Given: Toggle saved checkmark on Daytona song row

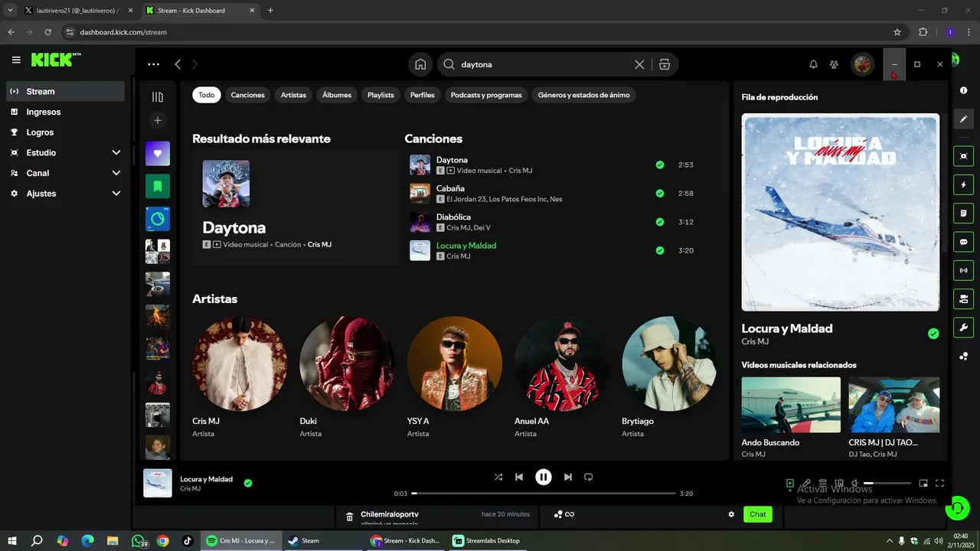Looking at the screenshot, I should pos(660,165).
